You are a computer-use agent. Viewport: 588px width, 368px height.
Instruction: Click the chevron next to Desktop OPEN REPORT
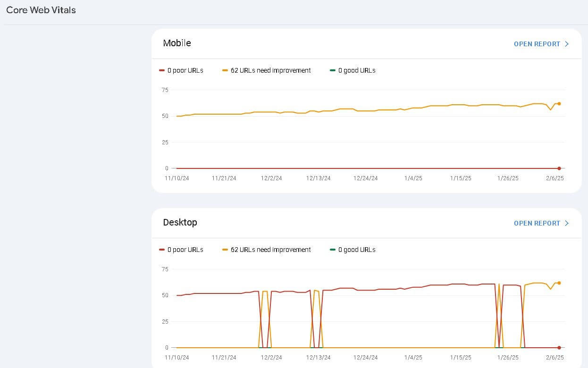pyautogui.click(x=567, y=223)
